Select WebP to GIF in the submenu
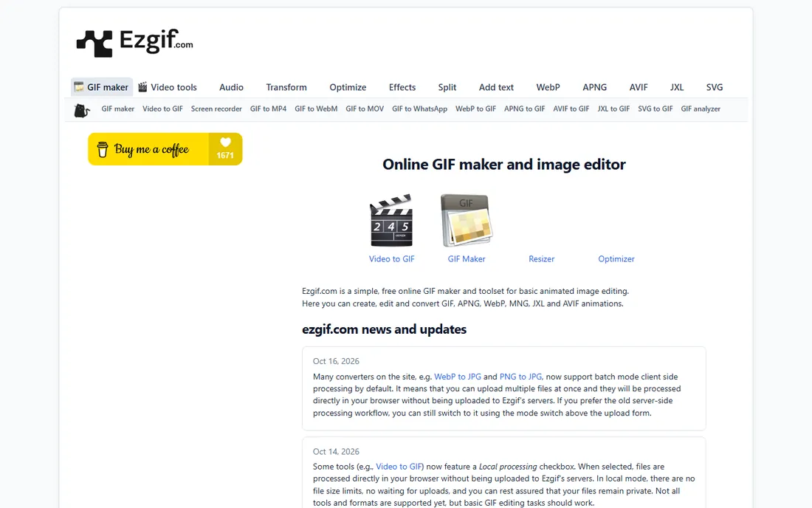 point(476,109)
